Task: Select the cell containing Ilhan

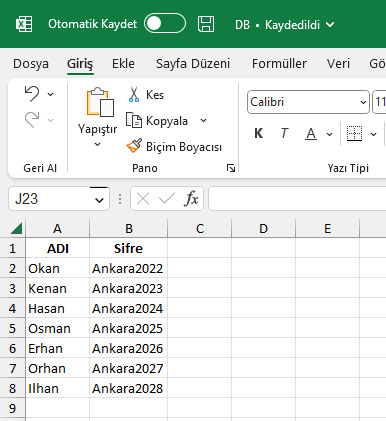Action: point(58,388)
